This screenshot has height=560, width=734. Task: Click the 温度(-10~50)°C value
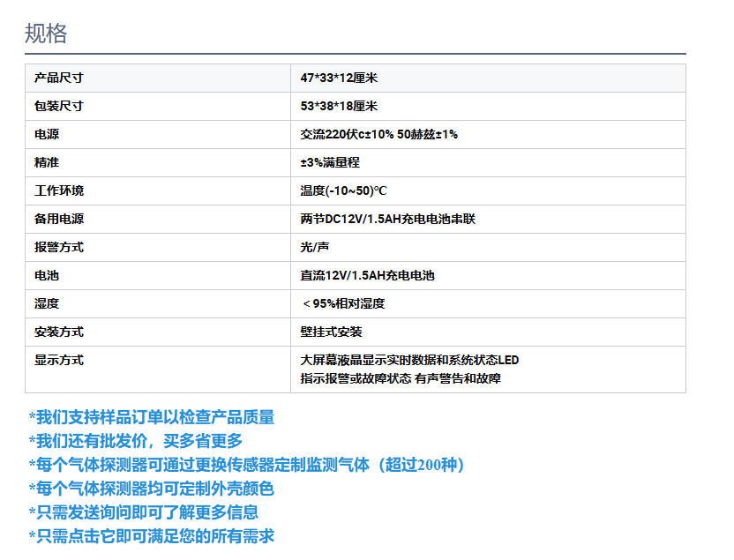point(343,190)
